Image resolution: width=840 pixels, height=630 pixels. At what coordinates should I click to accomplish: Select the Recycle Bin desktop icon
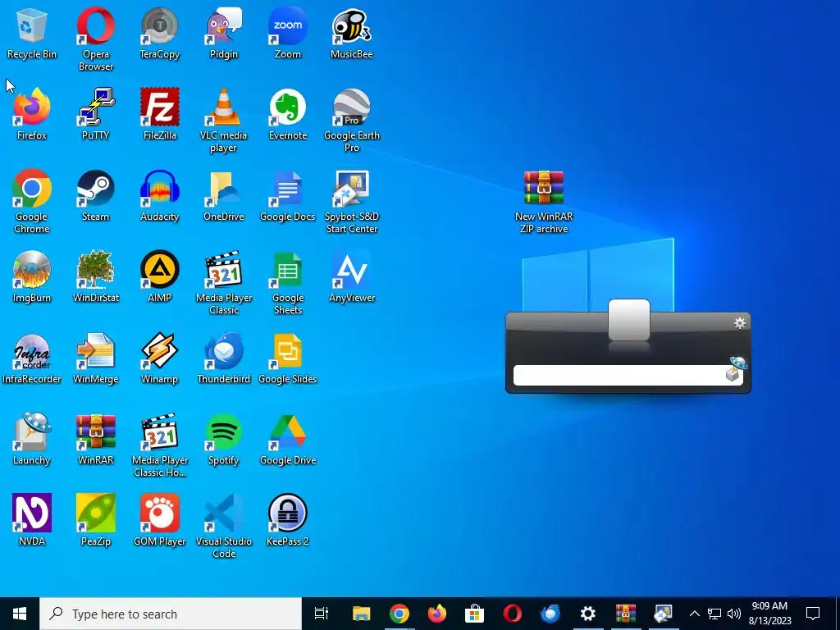coord(32,33)
